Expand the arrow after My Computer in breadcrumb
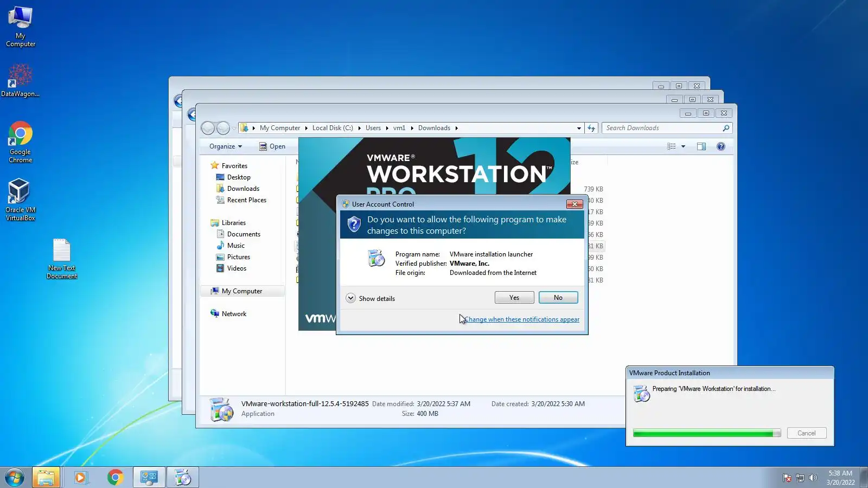868x488 pixels. point(306,129)
